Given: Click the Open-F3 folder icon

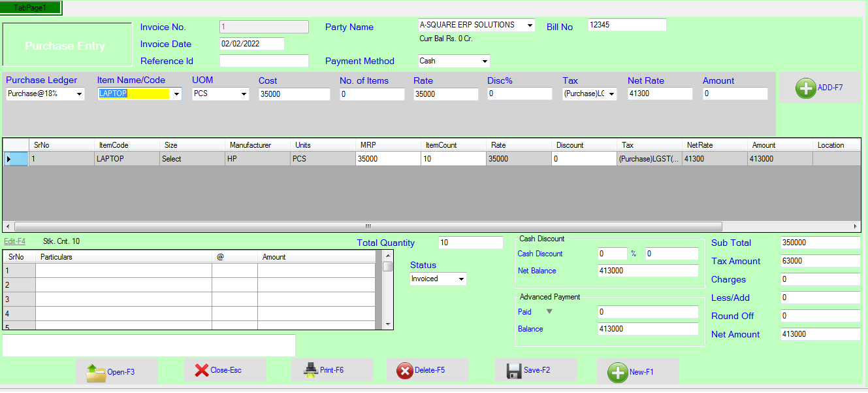Looking at the screenshot, I should tap(95, 371).
